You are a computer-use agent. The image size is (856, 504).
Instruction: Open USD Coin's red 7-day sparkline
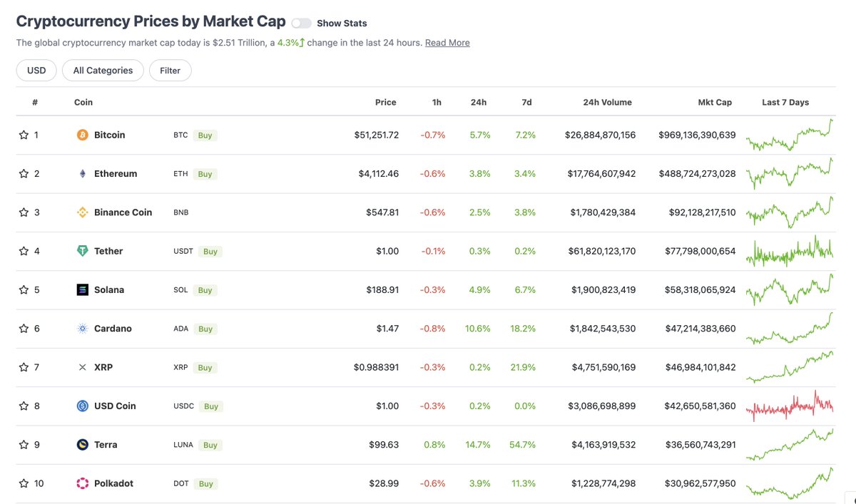pyautogui.click(x=790, y=406)
